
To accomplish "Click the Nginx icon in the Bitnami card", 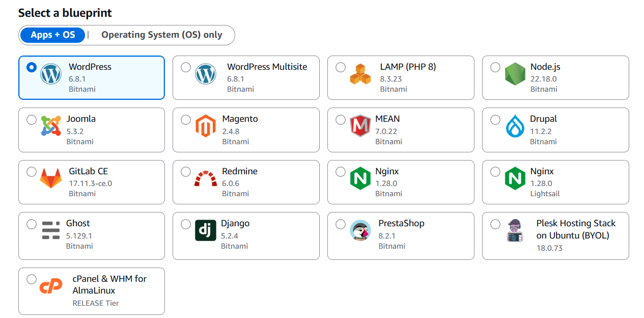I will tap(360, 178).
